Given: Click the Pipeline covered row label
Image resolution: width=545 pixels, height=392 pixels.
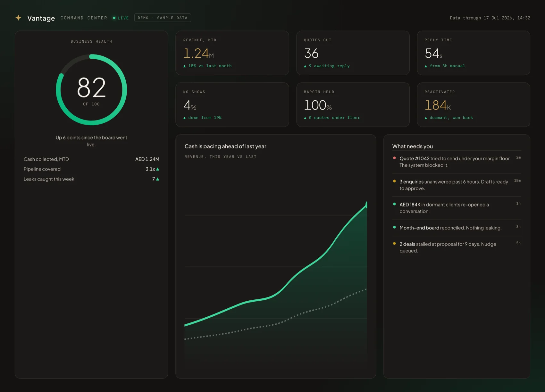Looking at the screenshot, I should point(42,169).
